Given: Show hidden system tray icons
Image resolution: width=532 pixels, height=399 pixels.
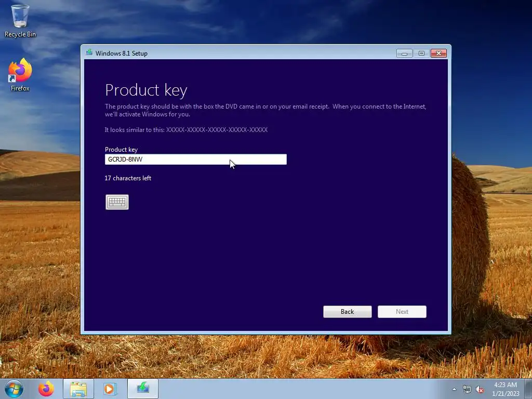Looking at the screenshot, I should pos(454,389).
